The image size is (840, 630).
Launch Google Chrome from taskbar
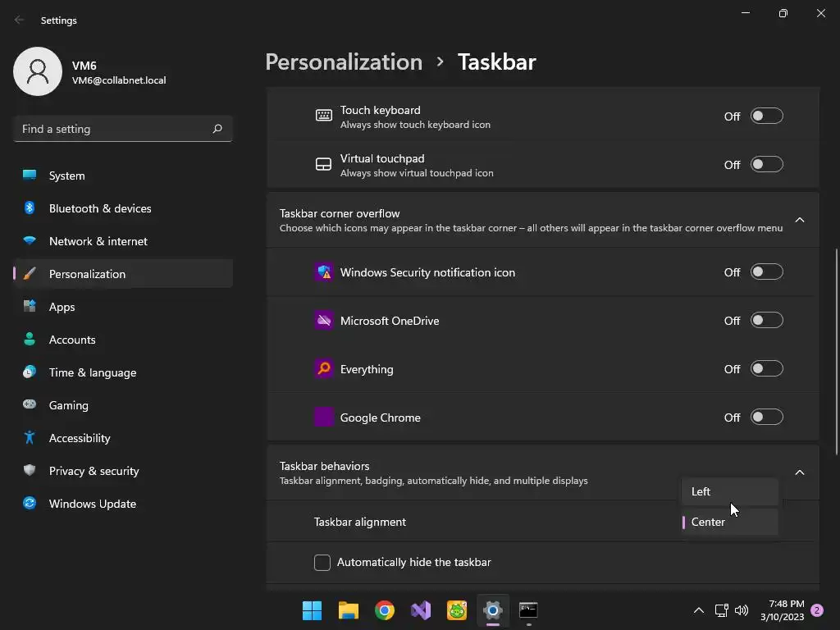point(385,610)
